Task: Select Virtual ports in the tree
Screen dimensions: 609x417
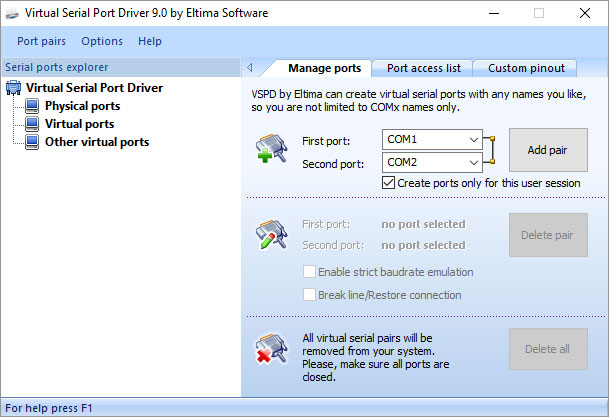Action: (79, 124)
